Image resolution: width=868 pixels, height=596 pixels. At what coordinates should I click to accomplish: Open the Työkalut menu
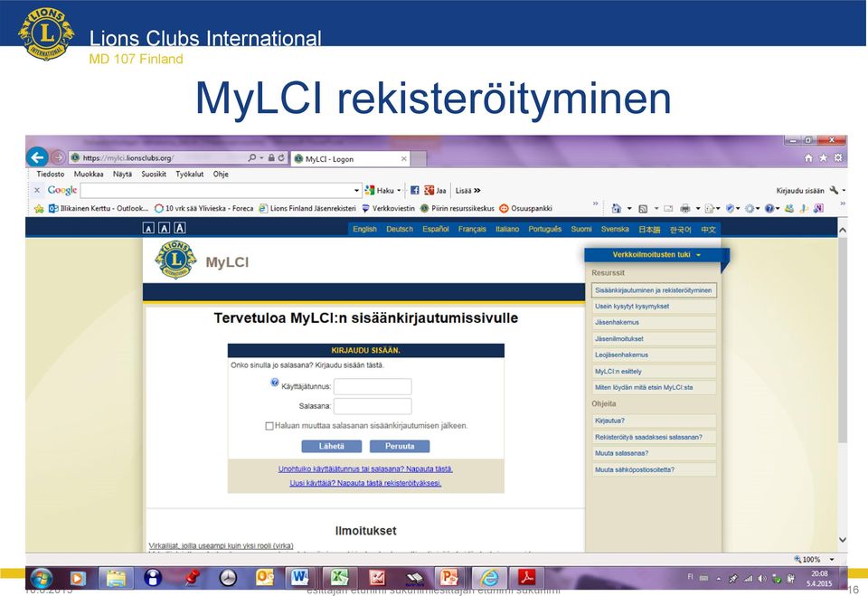tap(190, 174)
